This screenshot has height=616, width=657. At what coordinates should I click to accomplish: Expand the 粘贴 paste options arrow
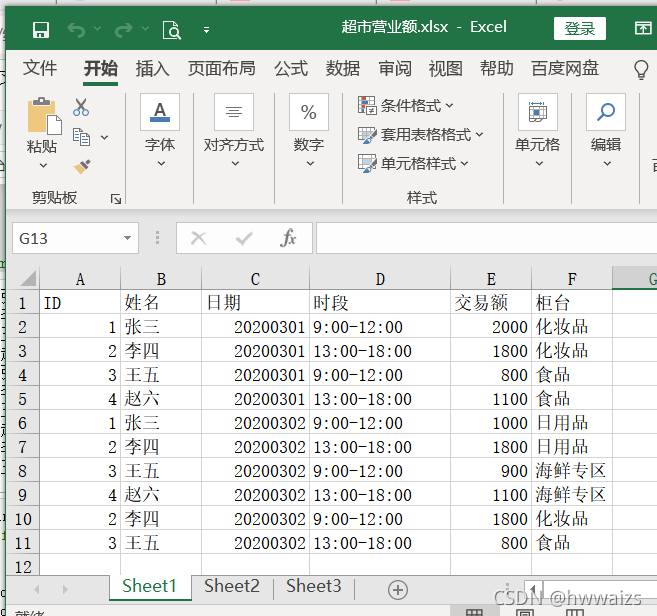click(43, 166)
